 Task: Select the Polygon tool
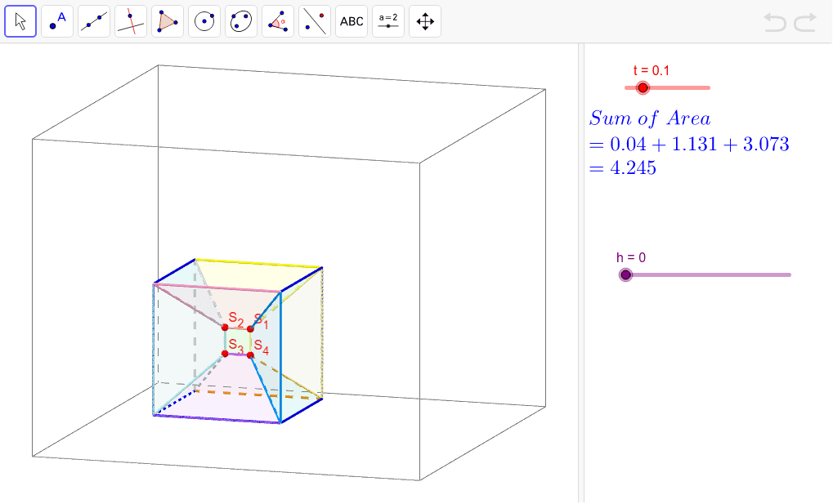point(167,21)
